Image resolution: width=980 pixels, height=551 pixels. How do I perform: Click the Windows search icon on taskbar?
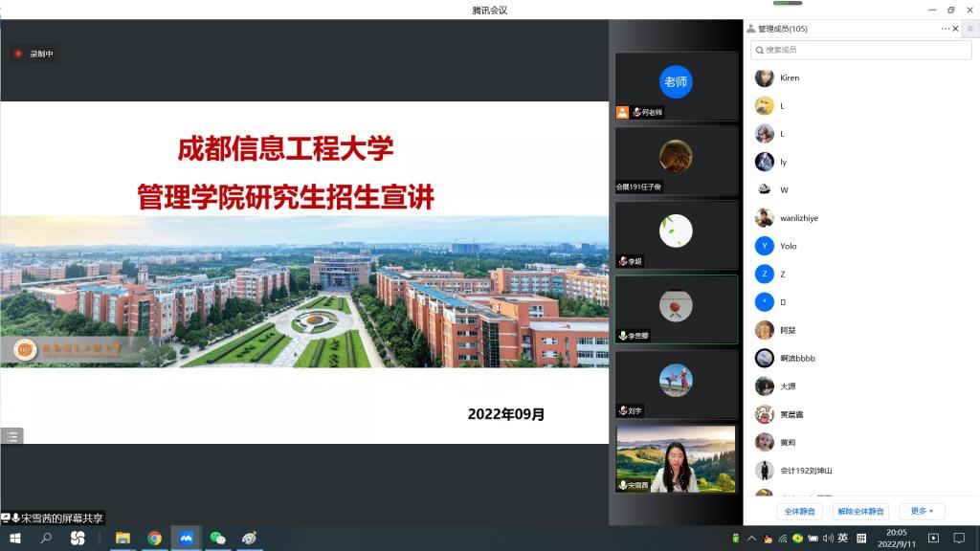click(x=46, y=539)
